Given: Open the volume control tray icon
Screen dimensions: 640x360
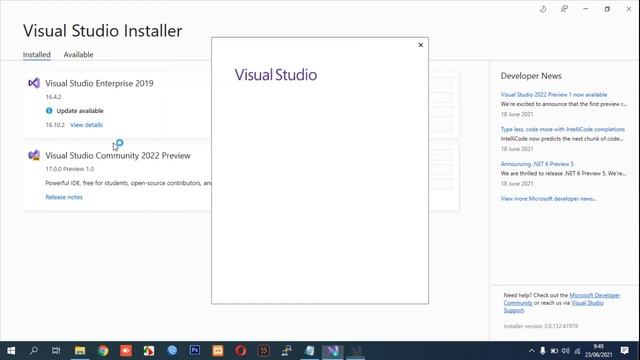Looking at the screenshot, I should click(565, 351).
